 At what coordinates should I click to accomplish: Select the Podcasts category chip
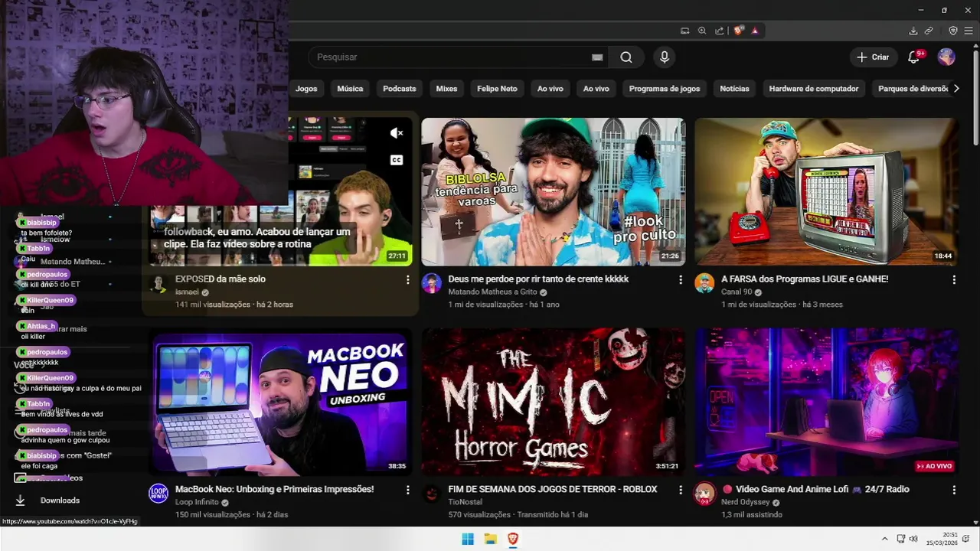click(400, 89)
